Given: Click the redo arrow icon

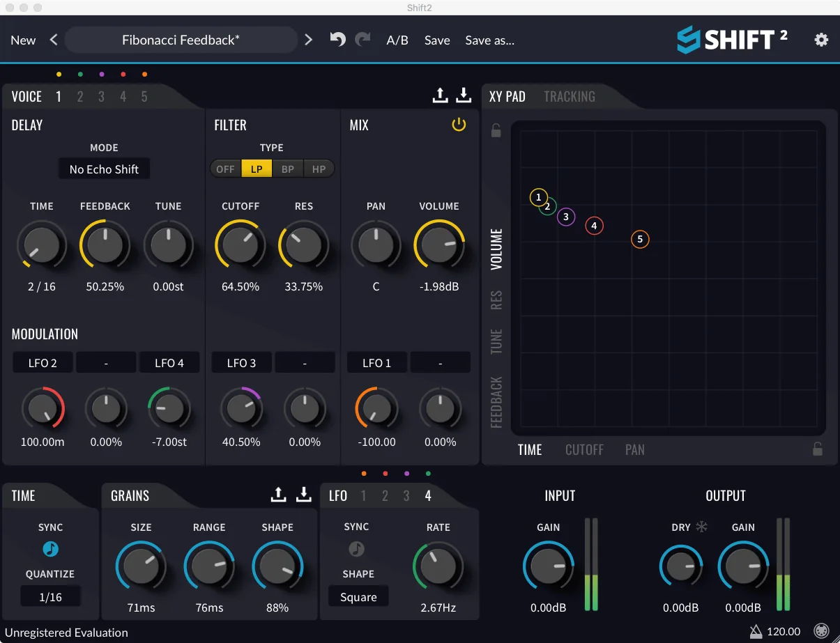Looking at the screenshot, I should [x=362, y=40].
